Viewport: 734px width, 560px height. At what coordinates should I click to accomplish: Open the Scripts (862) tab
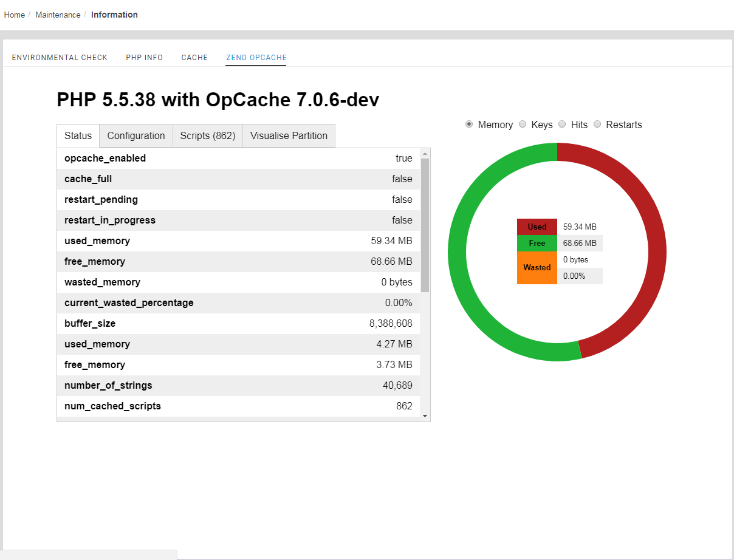[208, 136]
